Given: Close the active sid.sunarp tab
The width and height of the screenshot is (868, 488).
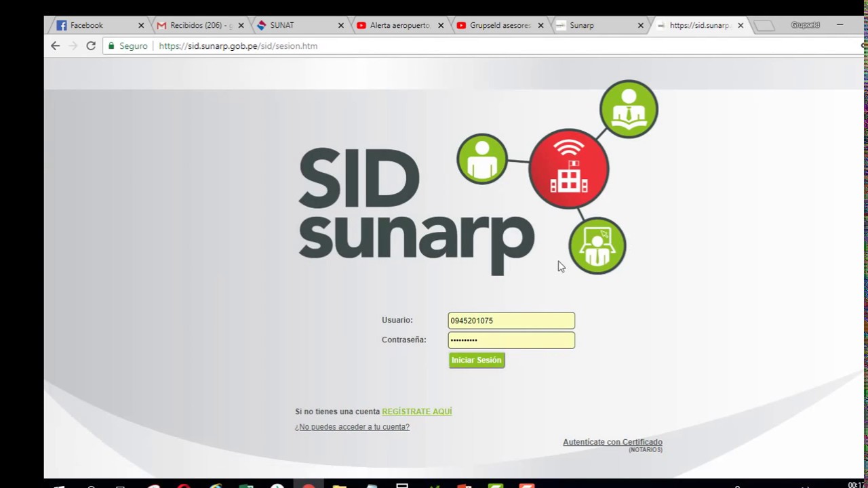Looking at the screenshot, I should [x=741, y=26].
